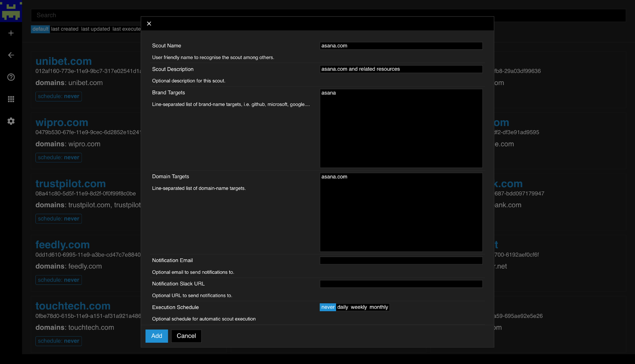Open settings with the gear icon
Screen dimensions: 635x364
11,121
